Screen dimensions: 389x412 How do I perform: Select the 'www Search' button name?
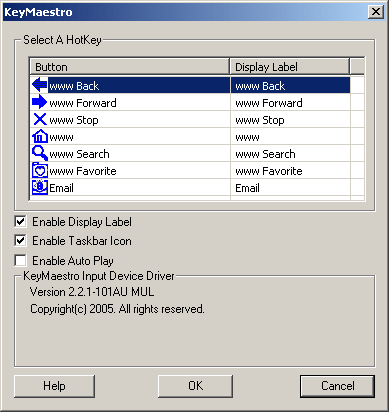[79, 154]
